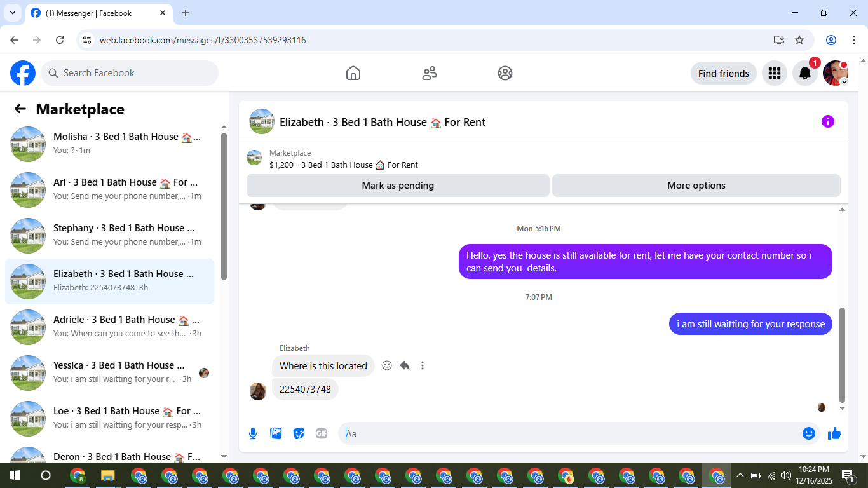868x488 pixels.
Task: Focus the Search Facebook field
Action: [130, 73]
